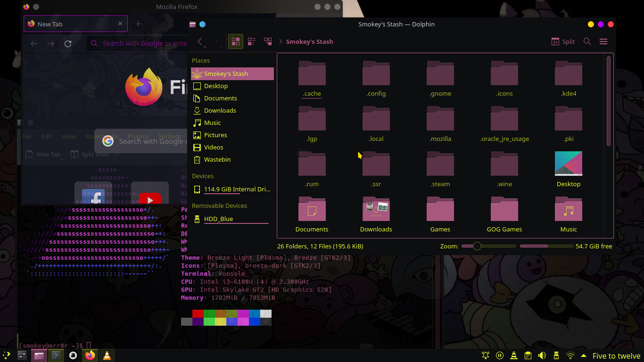Select the .oracle_jre_usage folder
The image size is (644, 362).
pyautogui.click(x=504, y=124)
